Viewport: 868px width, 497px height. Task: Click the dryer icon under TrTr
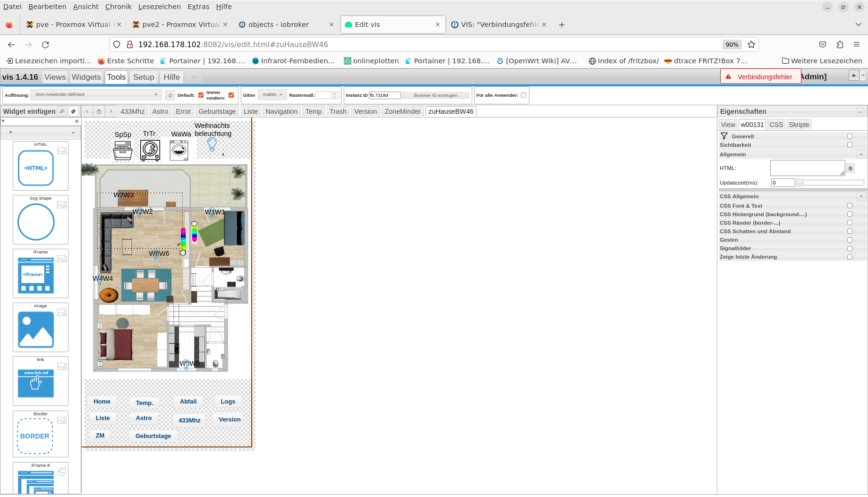coord(150,151)
